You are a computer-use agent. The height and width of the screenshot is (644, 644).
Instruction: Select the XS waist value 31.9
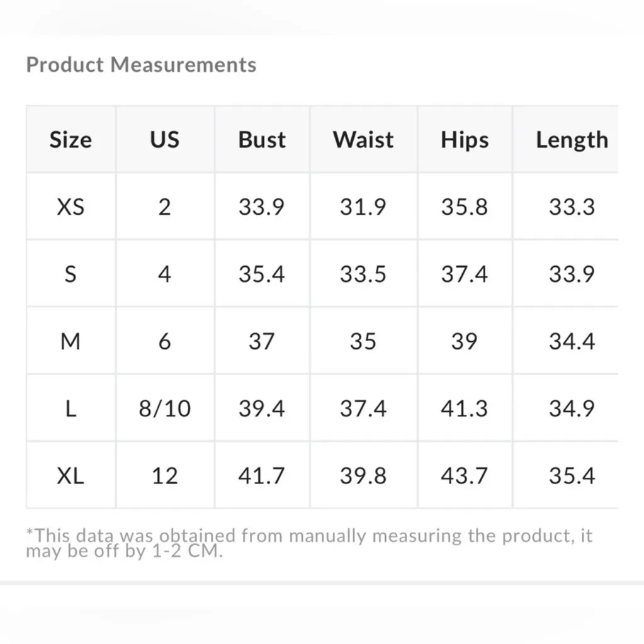click(x=363, y=207)
